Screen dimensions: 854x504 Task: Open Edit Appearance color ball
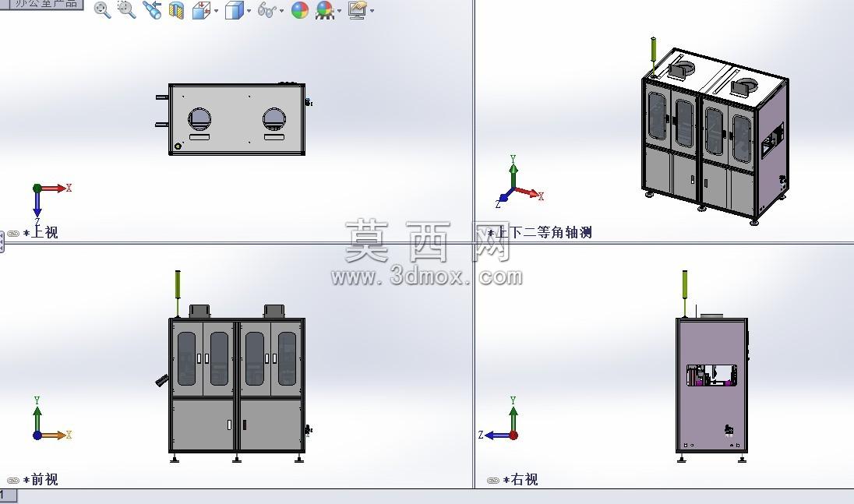tap(299, 10)
